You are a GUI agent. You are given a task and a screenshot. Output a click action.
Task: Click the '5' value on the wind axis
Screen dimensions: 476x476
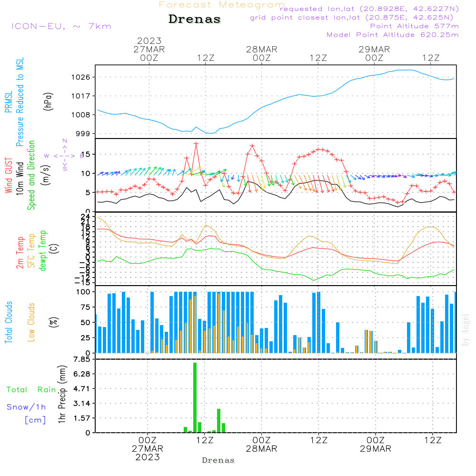(88, 192)
